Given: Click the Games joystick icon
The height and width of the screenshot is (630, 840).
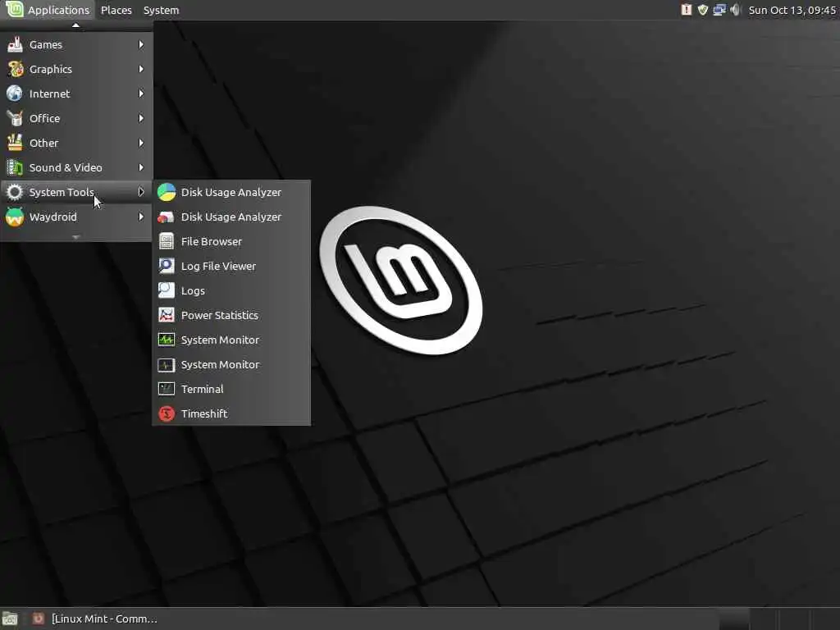Looking at the screenshot, I should (x=15, y=44).
